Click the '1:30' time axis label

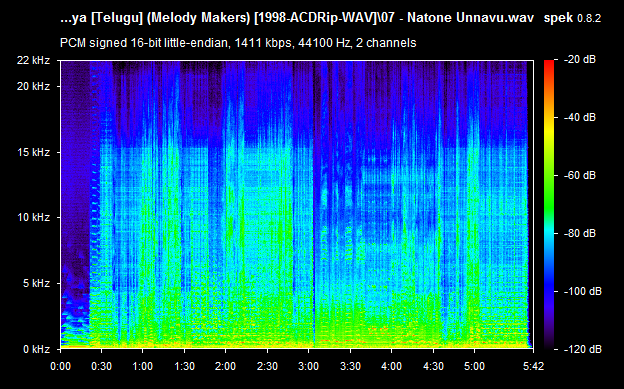point(184,366)
